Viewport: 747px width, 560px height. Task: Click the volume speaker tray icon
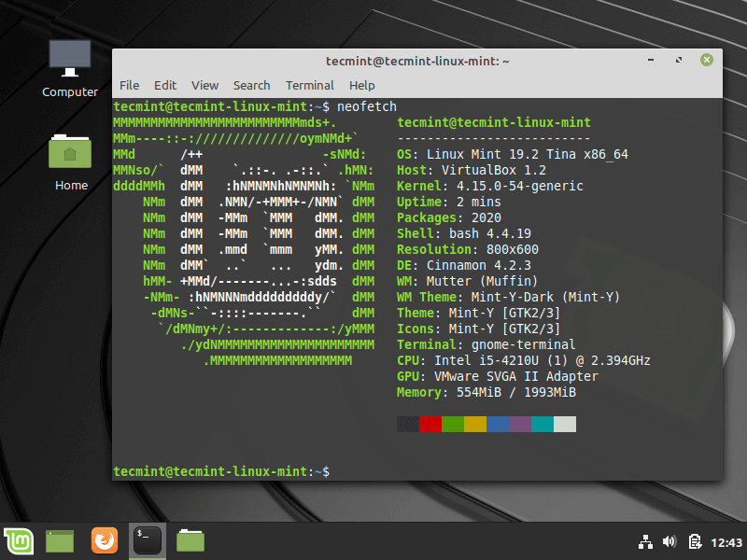[x=669, y=541]
